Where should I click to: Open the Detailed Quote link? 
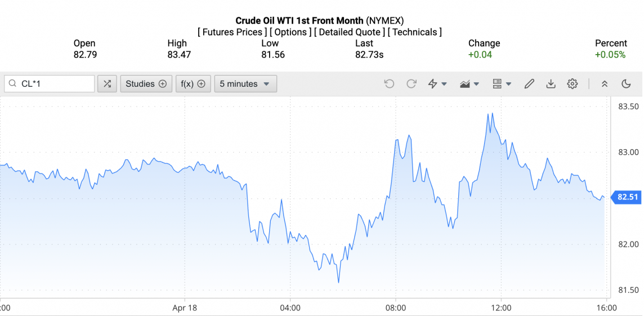click(x=350, y=32)
